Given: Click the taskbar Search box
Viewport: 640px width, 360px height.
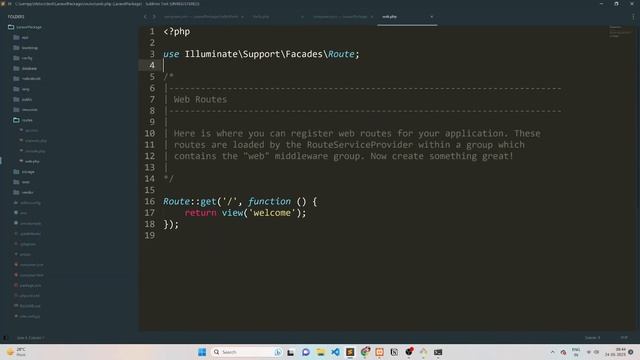Looking at the screenshot, I should [x=247, y=352].
